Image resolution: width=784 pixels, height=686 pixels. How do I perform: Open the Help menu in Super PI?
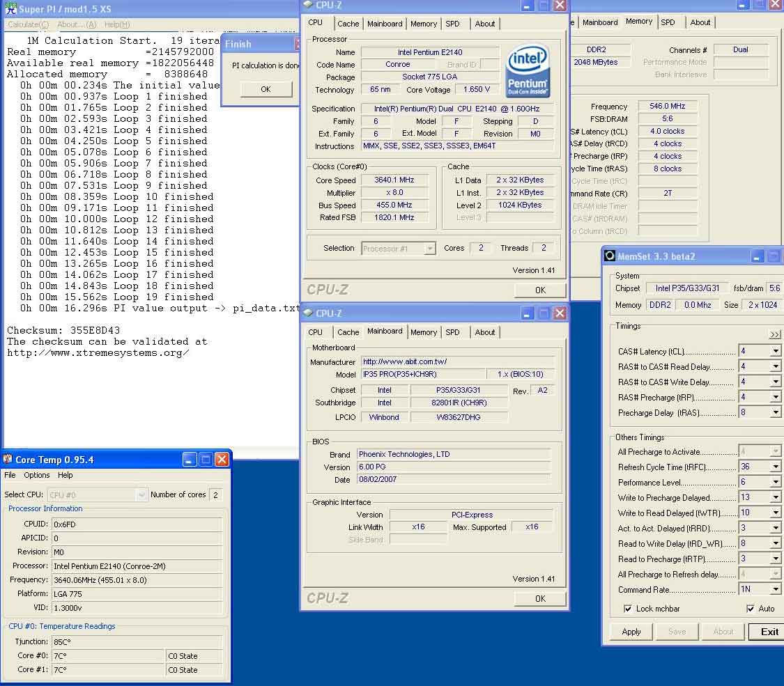point(117,24)
